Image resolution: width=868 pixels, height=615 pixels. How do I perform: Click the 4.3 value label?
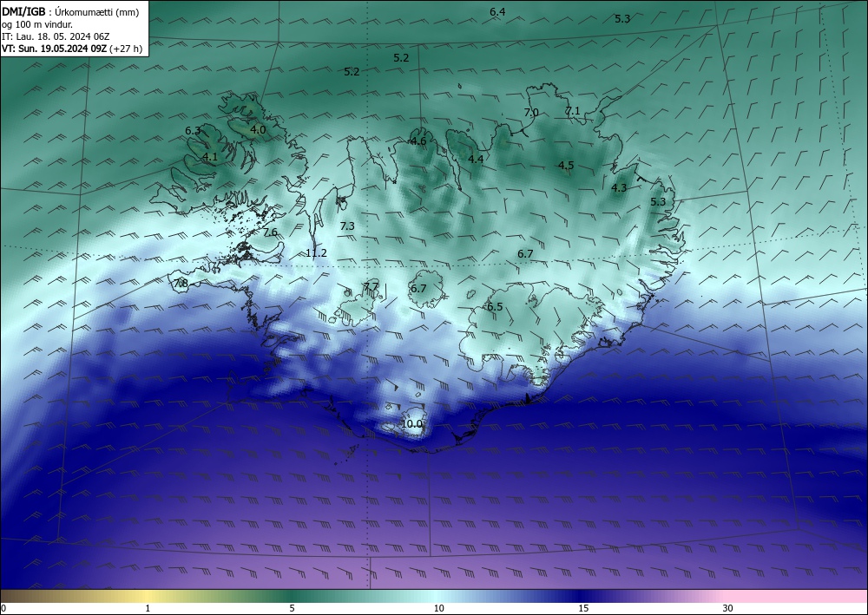(x=619, y=188)
